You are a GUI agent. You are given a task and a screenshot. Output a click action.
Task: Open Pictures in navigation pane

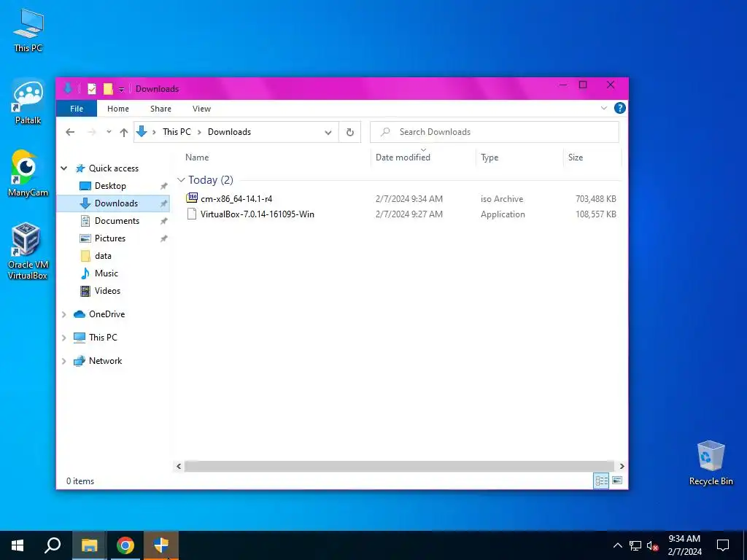click(110, 238)
